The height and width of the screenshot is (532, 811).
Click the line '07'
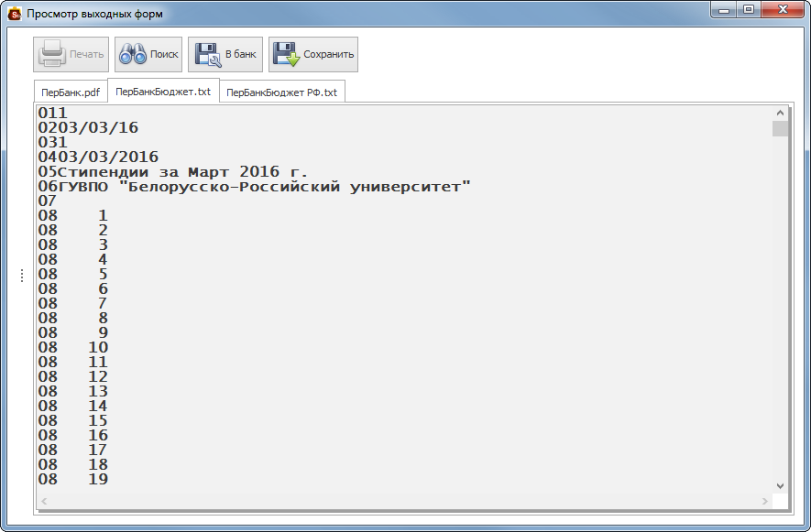(48, 201)
